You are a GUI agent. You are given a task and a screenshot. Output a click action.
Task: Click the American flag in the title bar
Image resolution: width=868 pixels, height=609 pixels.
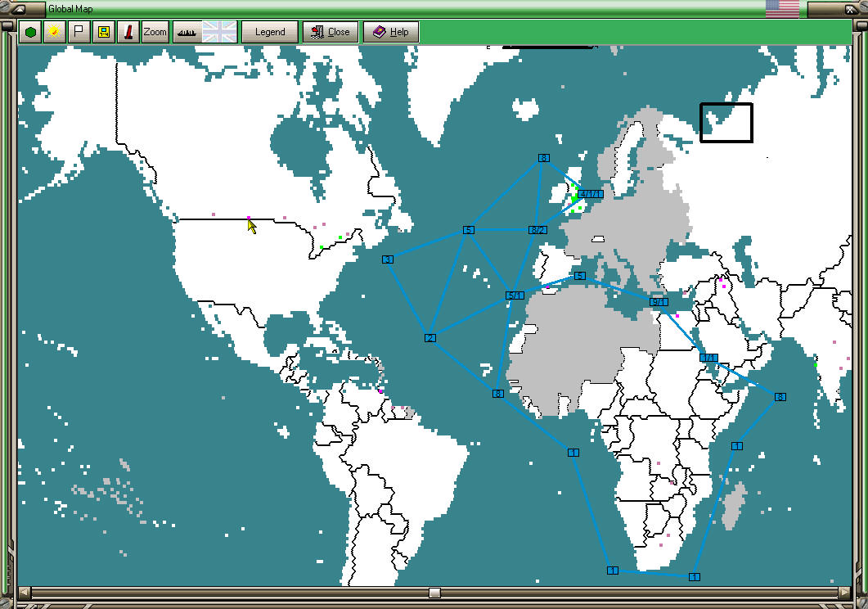pos(782,7)
